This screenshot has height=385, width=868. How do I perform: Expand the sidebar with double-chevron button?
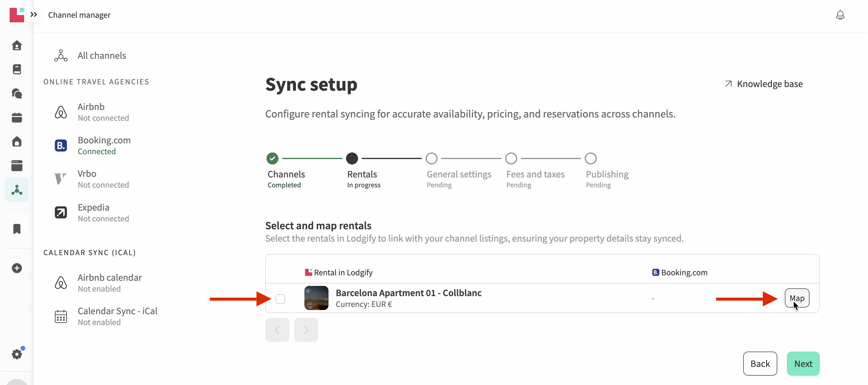(x=34, y=14)
